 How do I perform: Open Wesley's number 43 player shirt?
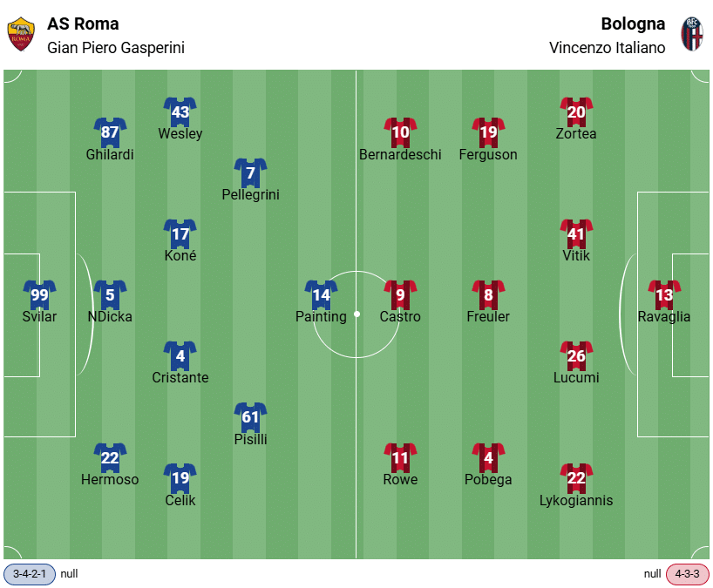tap(180, 112)
